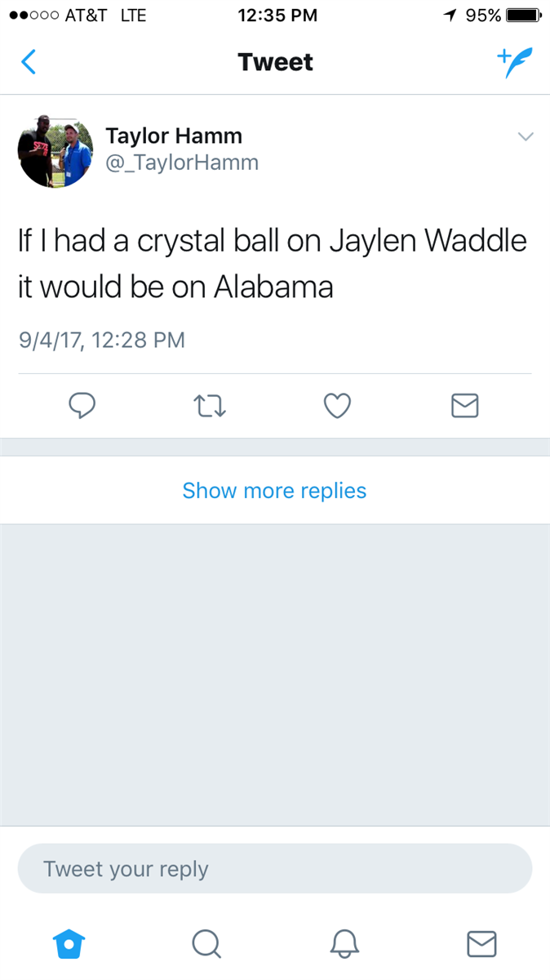Open Taylor Hamm's profile picture

pos(55,150)
